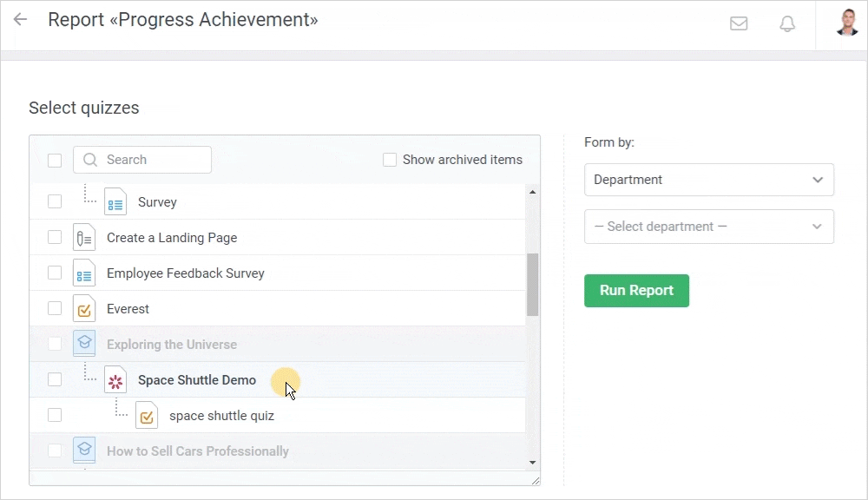Click the Exploring the Universe course icon
This screenshot has width=868, height=500.
84,345
